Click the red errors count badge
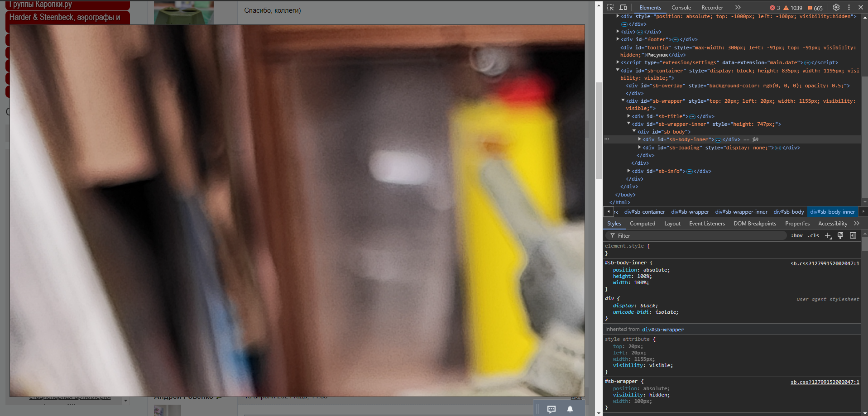This screenshot has width=868, height=416. pos(775,8)
